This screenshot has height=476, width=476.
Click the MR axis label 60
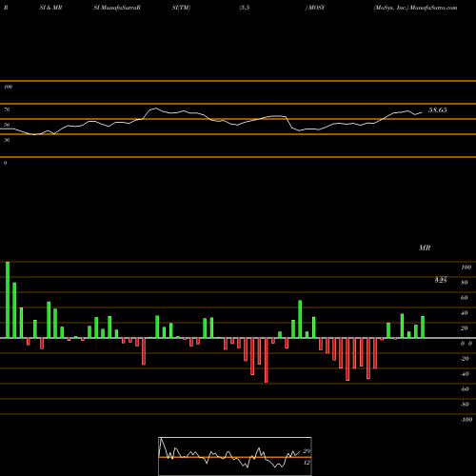[x=465, y=298]
